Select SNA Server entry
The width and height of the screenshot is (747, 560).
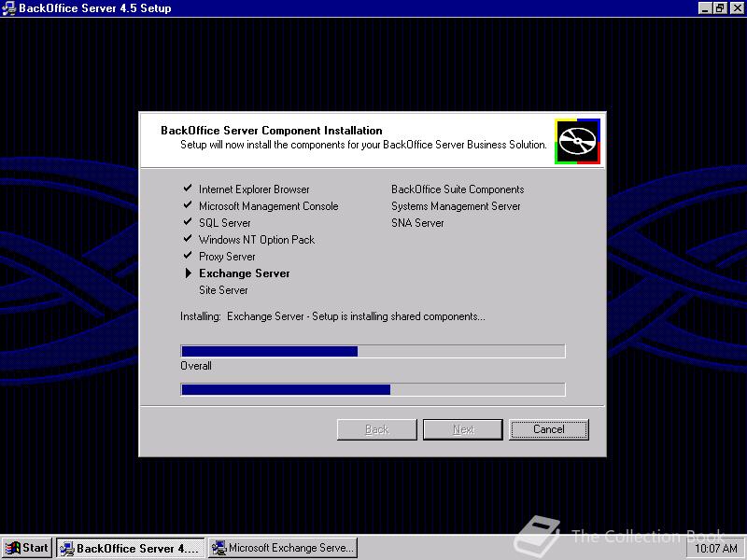point(417,223)
